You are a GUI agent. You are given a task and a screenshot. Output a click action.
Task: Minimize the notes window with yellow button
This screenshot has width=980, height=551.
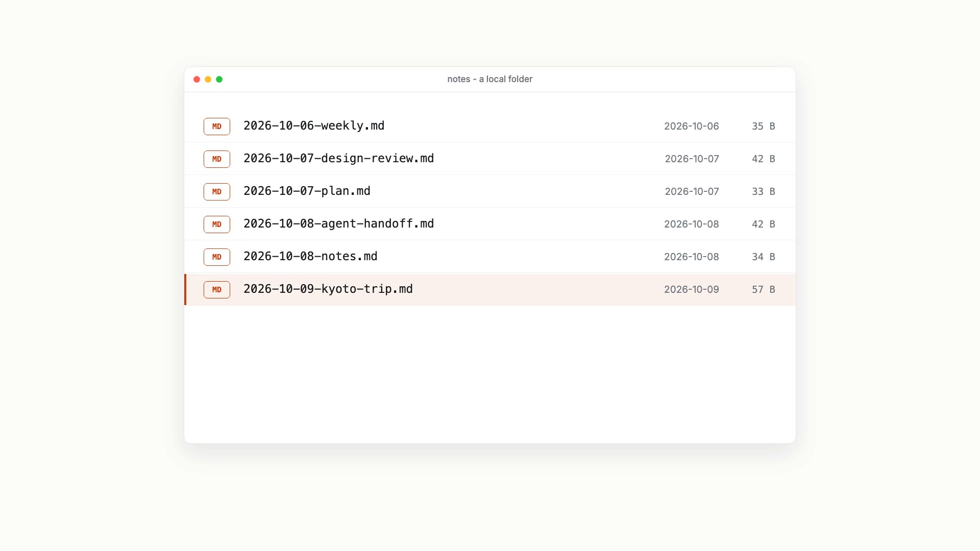pos(208,79)
